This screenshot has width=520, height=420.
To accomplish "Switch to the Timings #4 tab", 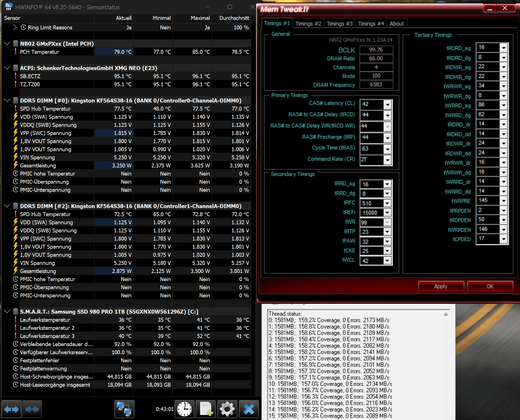I will coord(371,24).
